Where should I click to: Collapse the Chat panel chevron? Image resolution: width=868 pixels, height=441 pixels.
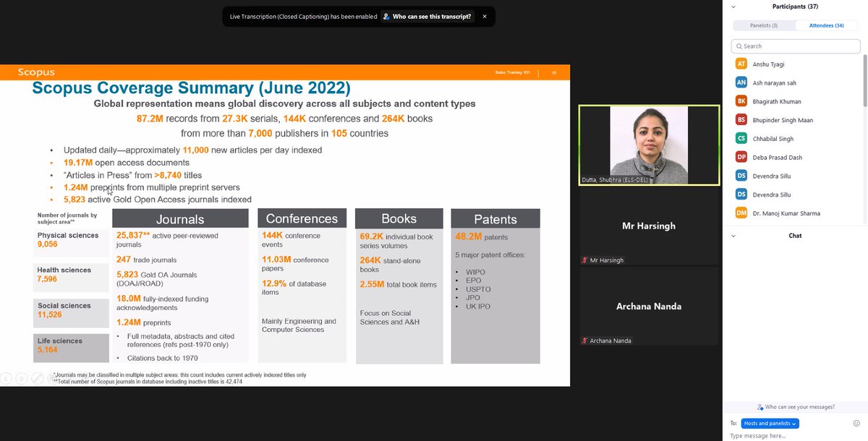pos(734,236)
